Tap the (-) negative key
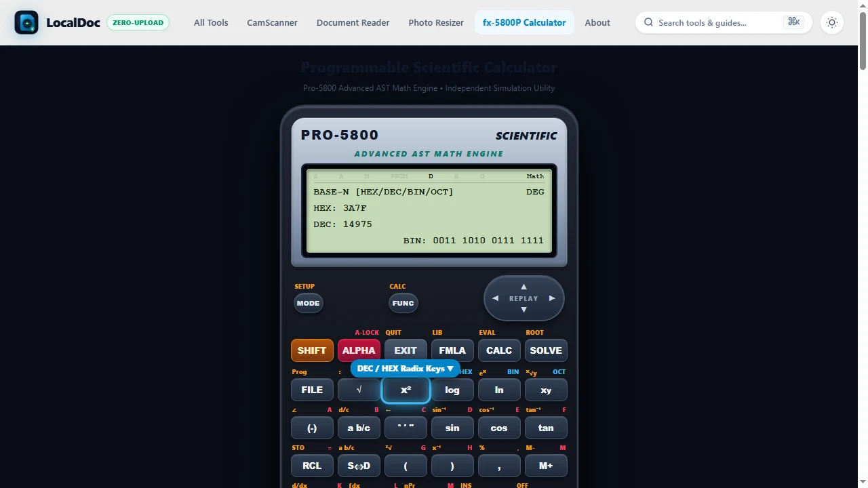 (312, 428)
